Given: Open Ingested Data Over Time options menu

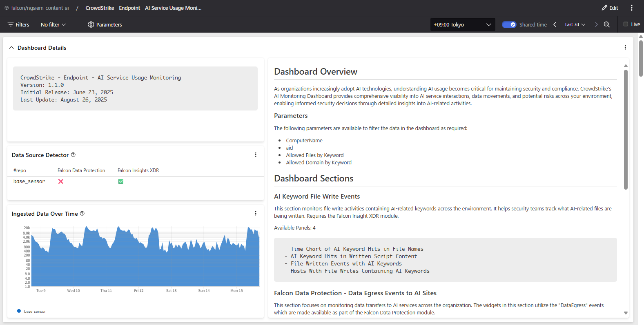Looking at the screenshot, I should pyautogui.click(x=256, y=214).
